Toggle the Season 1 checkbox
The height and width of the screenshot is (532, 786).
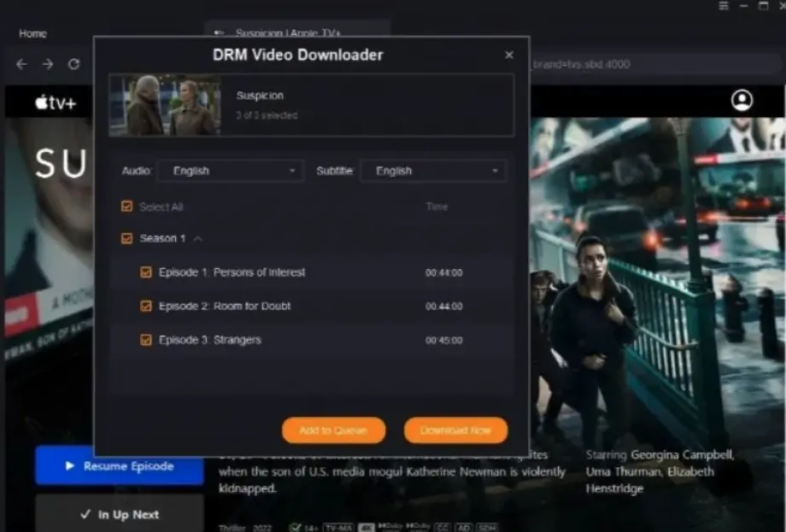(x=126, y=238)
